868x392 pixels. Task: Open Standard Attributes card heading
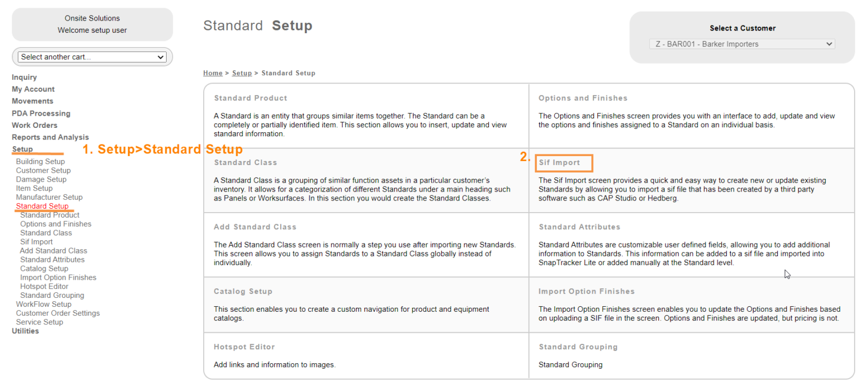tap(580, 227)
